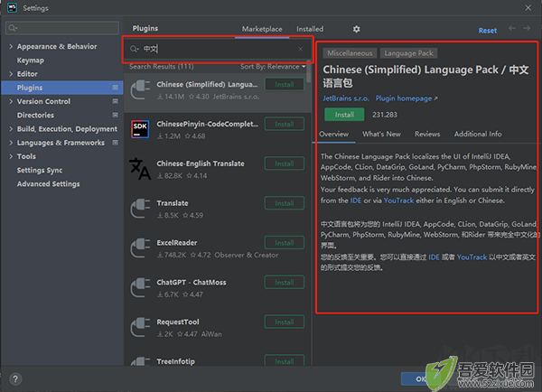The width and height of the screenshot is (542, 392).
Task: Click the back navigation arrow
Action: pyautogui.click(x=512, y=28)
